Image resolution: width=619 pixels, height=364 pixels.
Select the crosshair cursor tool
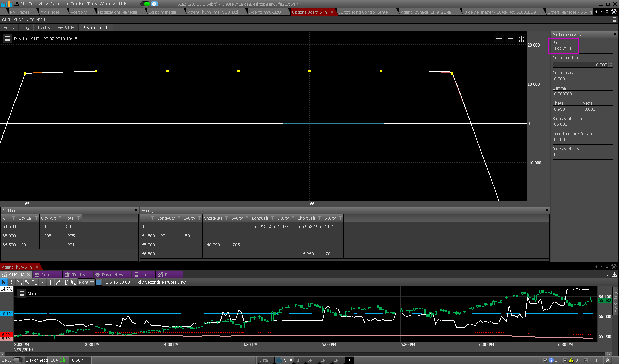[x=11, y=282]
